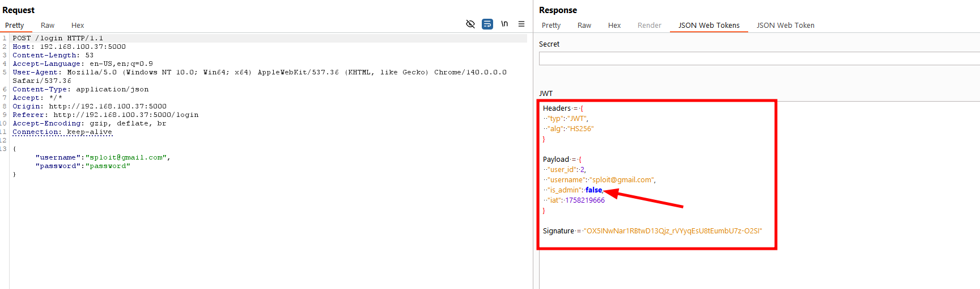View the Response Hex tab
Screen dimensions: 980x289
[x=614, y=26]
